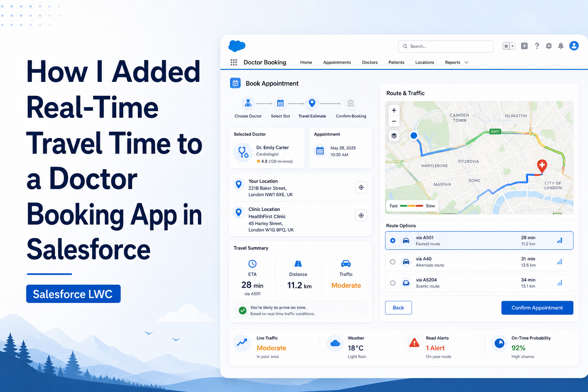Select the Choose Doctor step icon
Viewport: 588px width, 392px height.
click(248, 103)
